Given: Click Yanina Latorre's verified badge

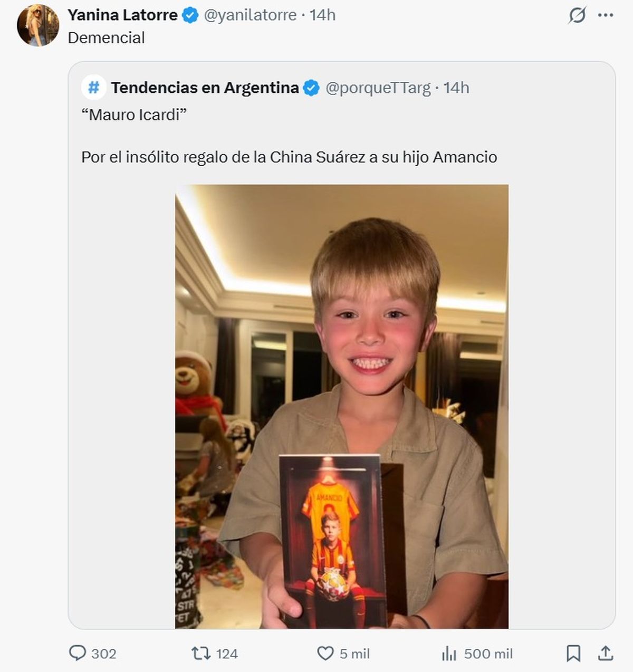Looking at the screenshot, I should tap(190, 15).
